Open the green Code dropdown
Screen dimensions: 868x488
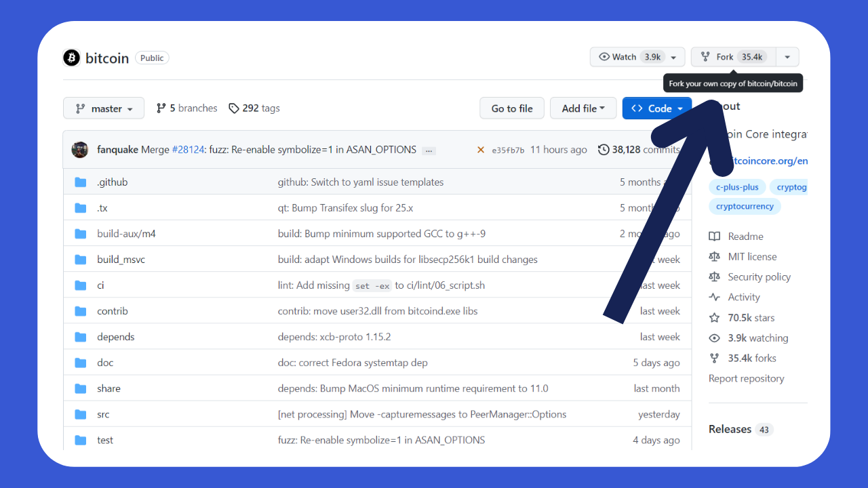657,108
